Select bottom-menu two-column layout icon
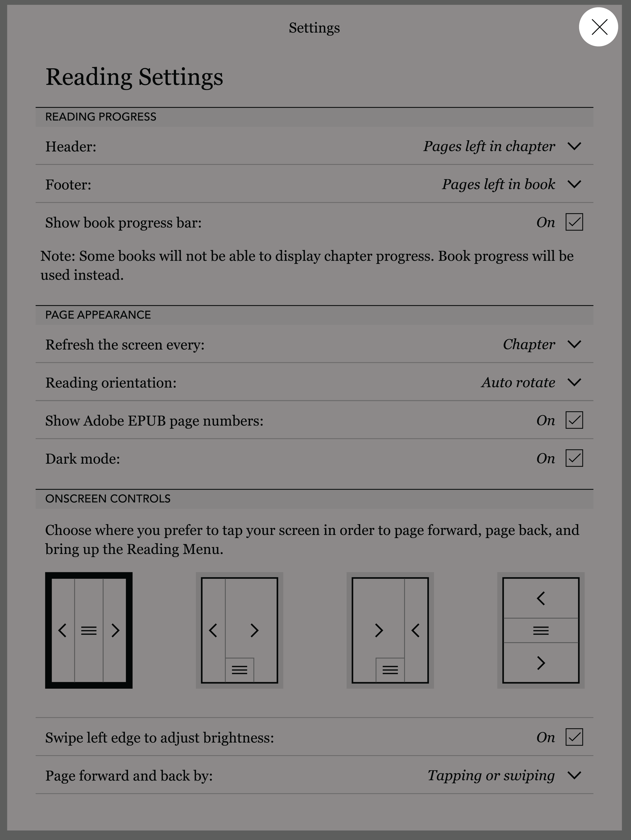Image resolution: width=631 pixels, height=840 pixels. tap(240, 630)
